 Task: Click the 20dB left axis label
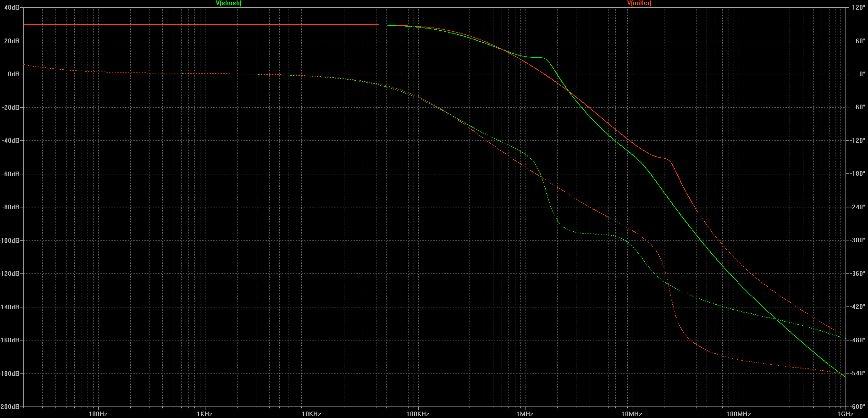(x=11, y=41)
